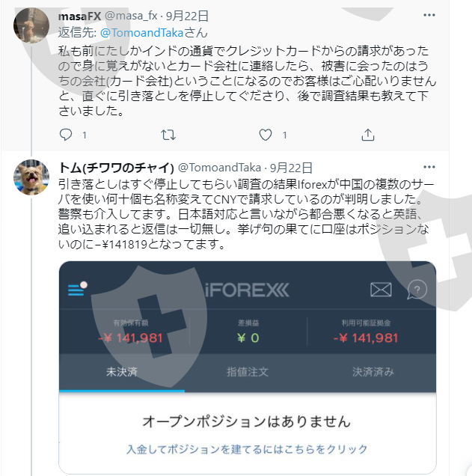View the iFOREX logo screenshot image
472x476 pixels.
pyautogui.click(x=248, y=367)
